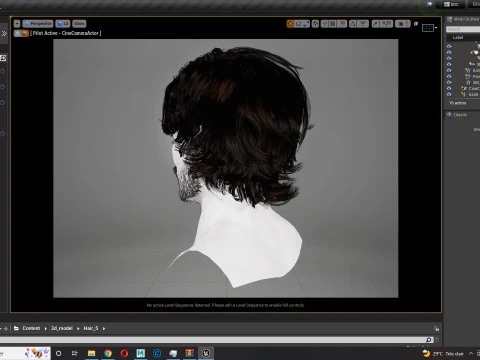Toggle visibility eye of fourth outliner row
480x360 pixels.
tap(449, 64)
